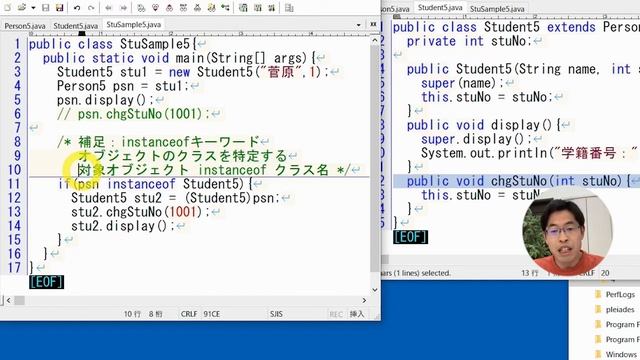Click the Open file folder icon
The width and height of the screenshot is (640, 360).
click(22, 7)
